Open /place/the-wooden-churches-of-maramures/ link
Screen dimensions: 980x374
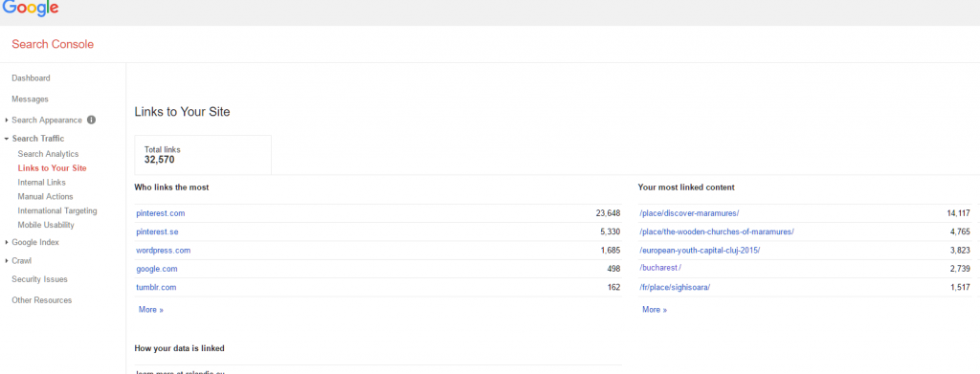(717, 231)
